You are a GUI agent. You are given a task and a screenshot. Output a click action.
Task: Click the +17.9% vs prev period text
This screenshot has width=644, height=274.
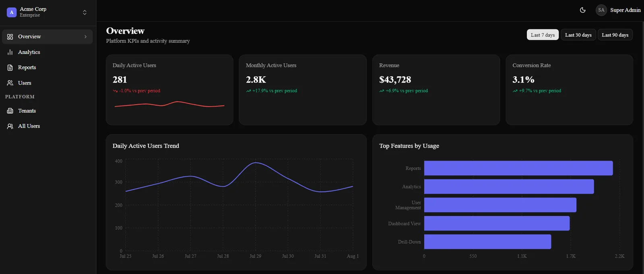click(x=275, y=91)
